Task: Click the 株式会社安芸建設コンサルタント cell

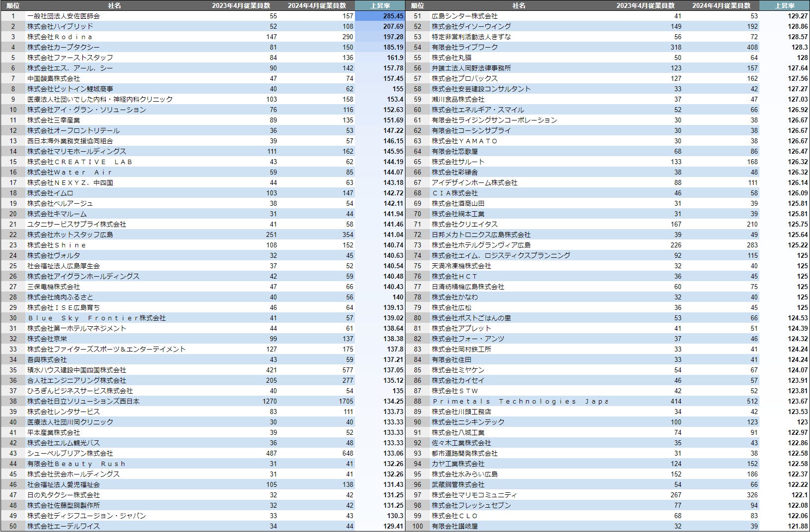Action: [481, 89]
